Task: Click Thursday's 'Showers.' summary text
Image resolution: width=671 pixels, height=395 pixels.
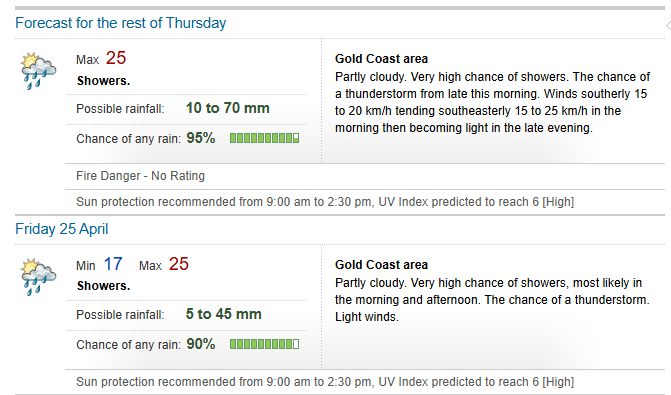Action: tap(103, 80)
